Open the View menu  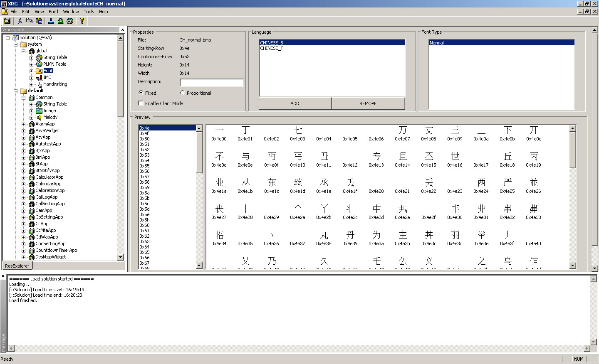39,12
